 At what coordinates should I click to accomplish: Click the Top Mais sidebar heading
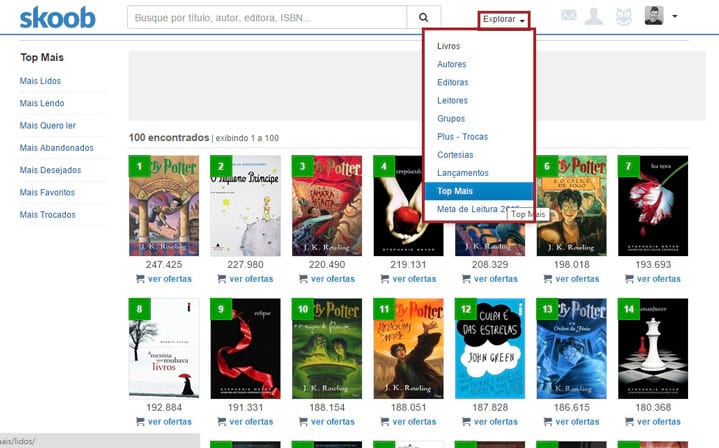(x=42, y=57)
